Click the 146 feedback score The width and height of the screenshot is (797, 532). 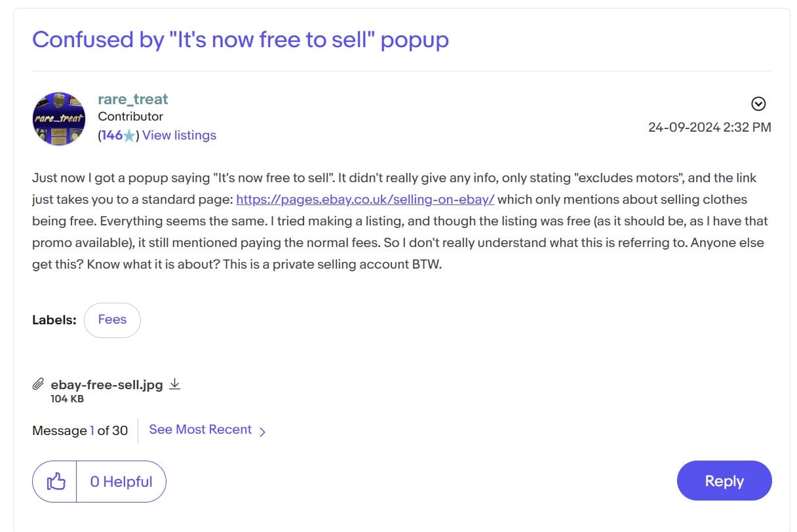click(x=112, y=136)
